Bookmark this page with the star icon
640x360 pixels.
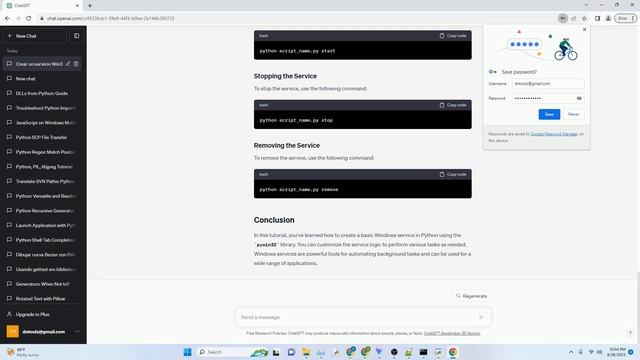584,18
